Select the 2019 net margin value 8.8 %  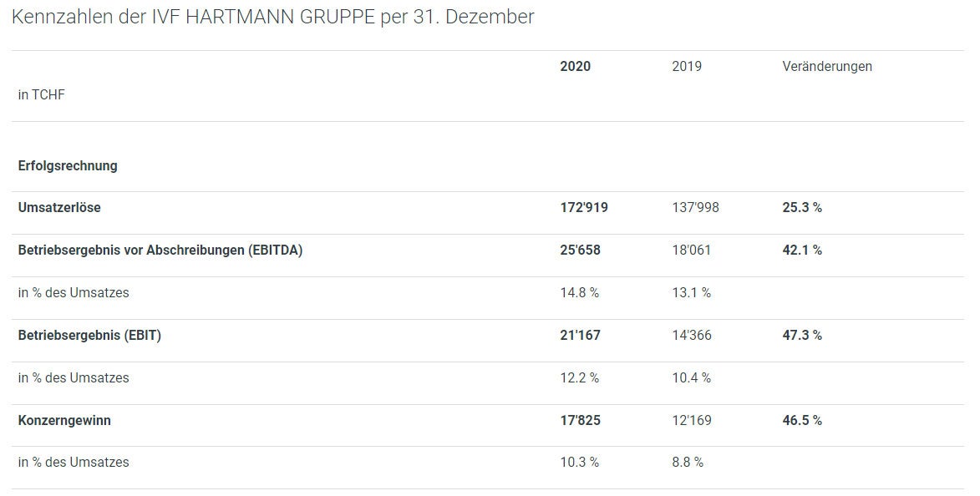(x=688, y=463)
